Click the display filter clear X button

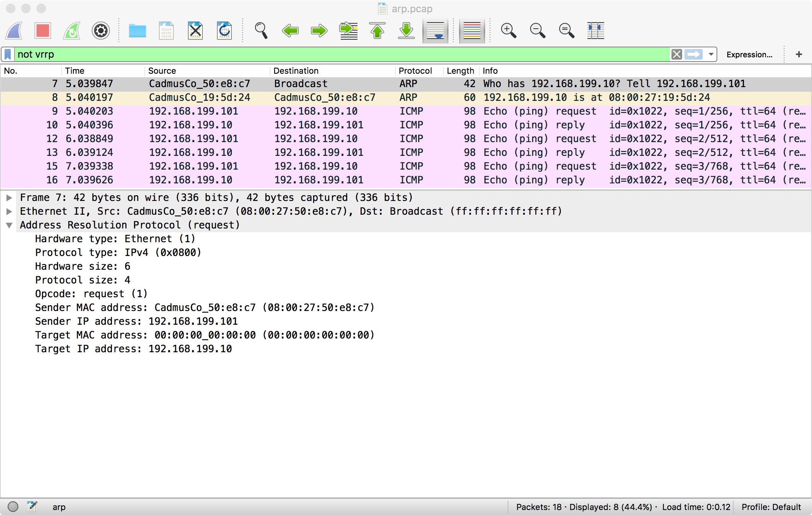(x=676, y=55)
